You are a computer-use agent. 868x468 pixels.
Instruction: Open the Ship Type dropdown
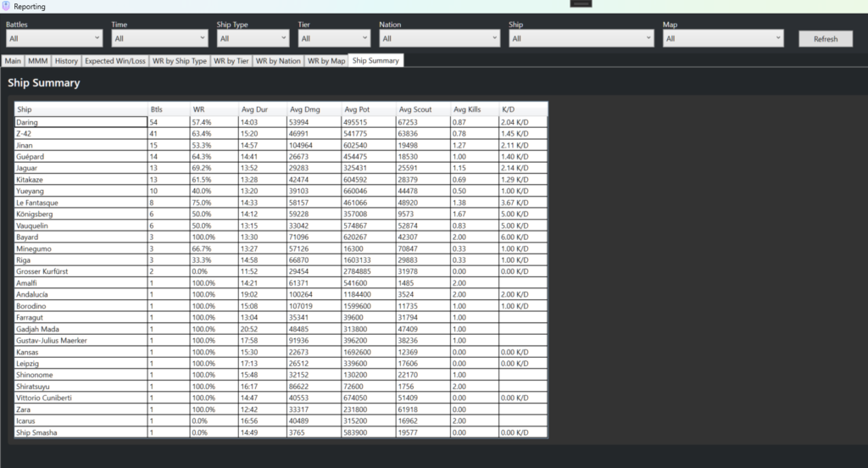click(253, 38)
